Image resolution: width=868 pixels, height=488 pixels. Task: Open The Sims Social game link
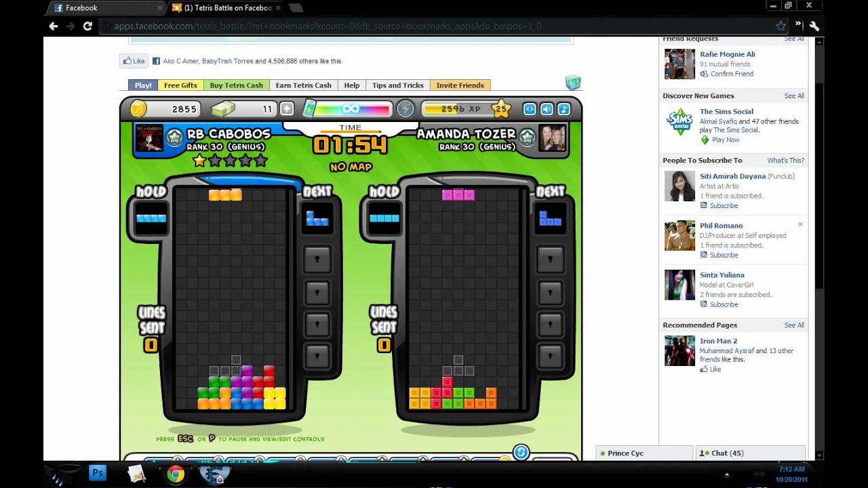tap(726, 112)
